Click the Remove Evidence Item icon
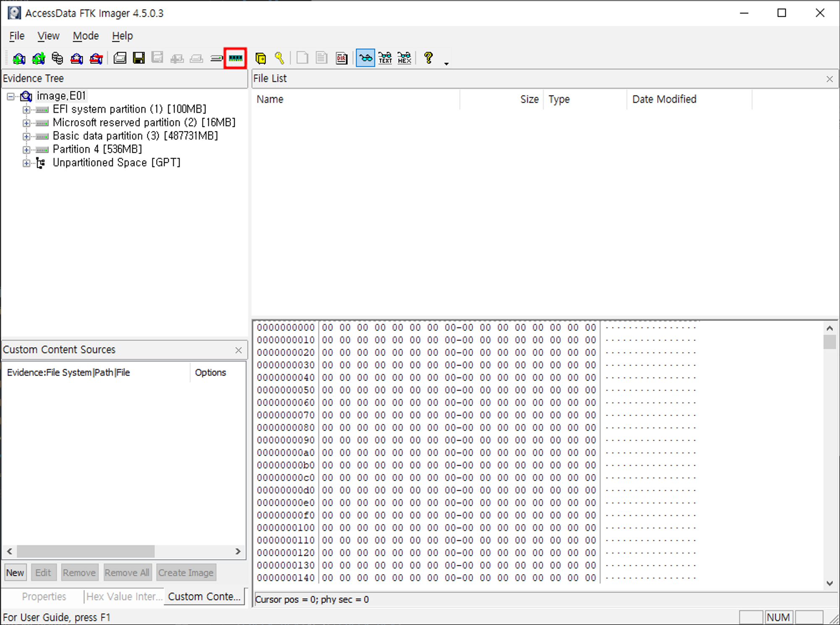The image size is (840, 625). 77,58
